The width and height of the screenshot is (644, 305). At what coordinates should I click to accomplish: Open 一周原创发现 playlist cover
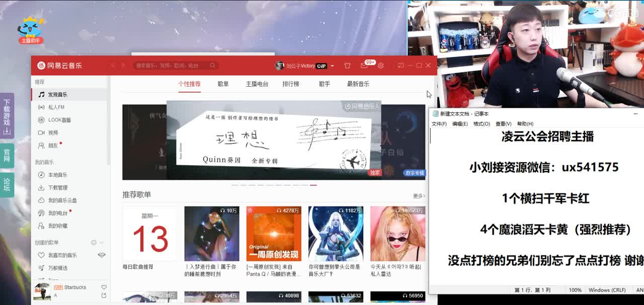pos(274,234)
